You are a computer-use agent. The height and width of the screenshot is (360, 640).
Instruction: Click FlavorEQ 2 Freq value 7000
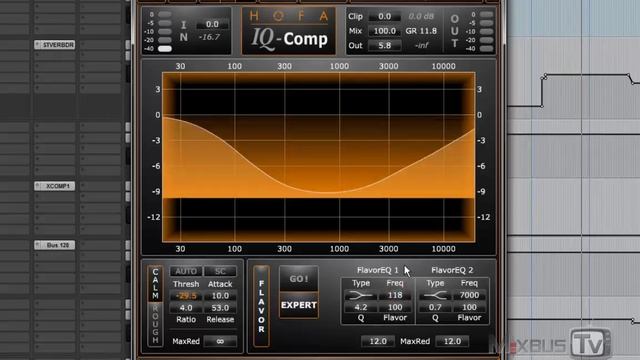469,295
